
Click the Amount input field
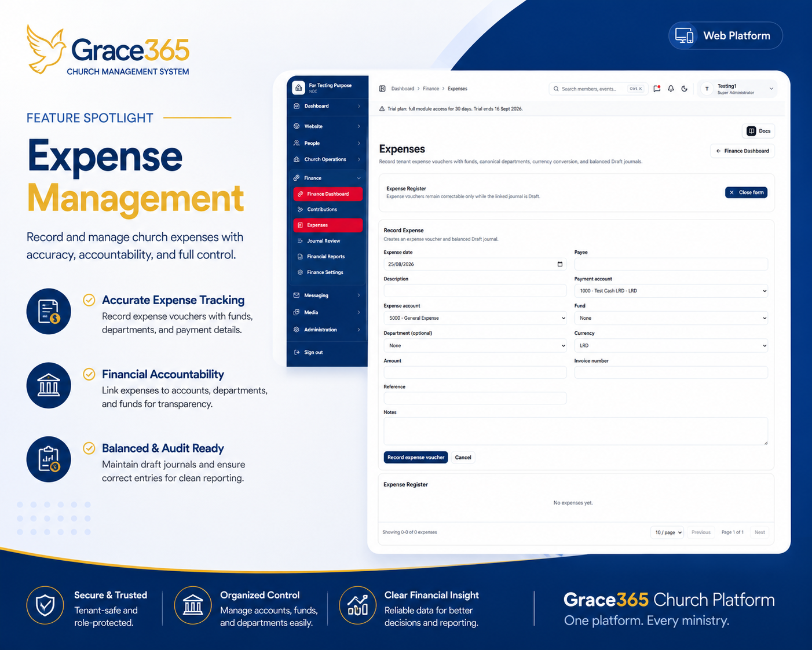pos(475,373)
